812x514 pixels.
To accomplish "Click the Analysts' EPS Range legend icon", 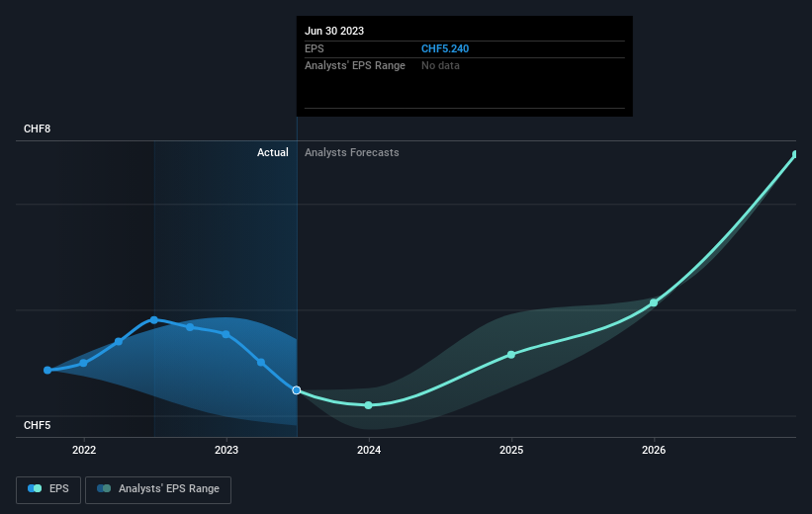I will [104, 488].
